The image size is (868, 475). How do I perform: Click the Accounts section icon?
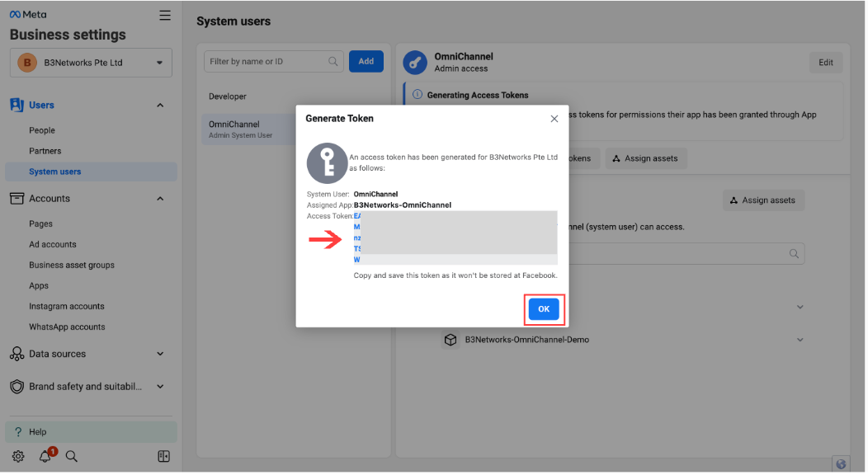[17, 198]
